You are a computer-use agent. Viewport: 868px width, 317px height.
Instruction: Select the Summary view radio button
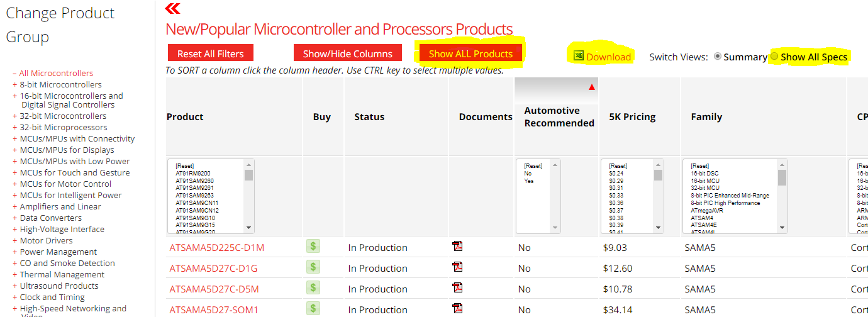point(718,57)
